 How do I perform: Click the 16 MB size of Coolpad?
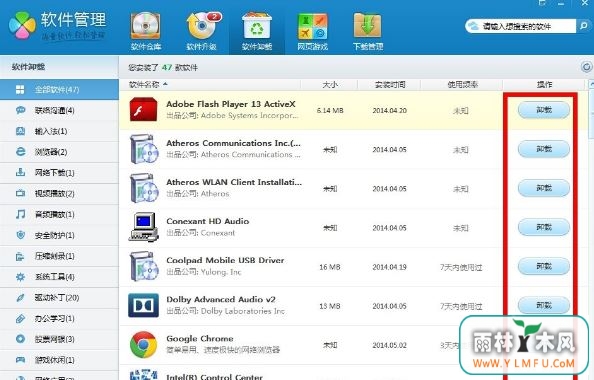[330, 267]
